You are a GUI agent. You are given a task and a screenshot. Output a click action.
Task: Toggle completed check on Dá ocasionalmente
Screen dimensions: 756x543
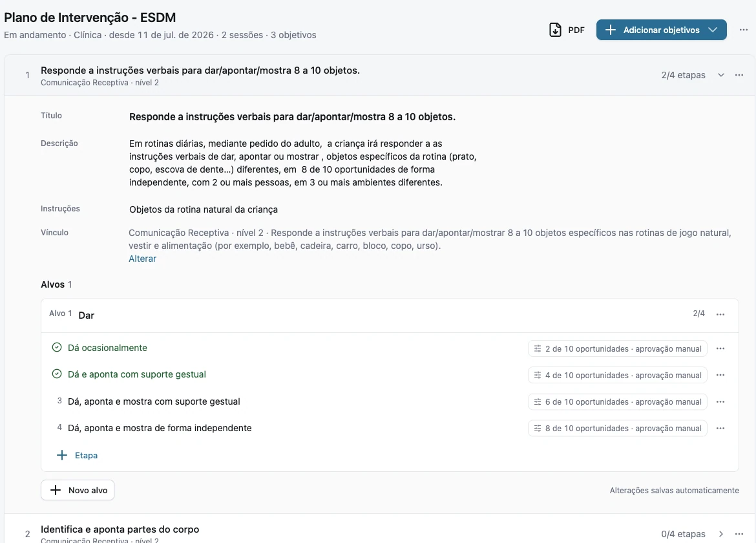(x=57, y=348)
